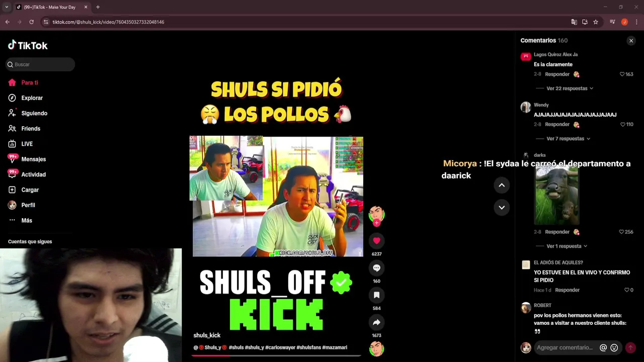Seek on the video progress bar

[x=276, y=355]
